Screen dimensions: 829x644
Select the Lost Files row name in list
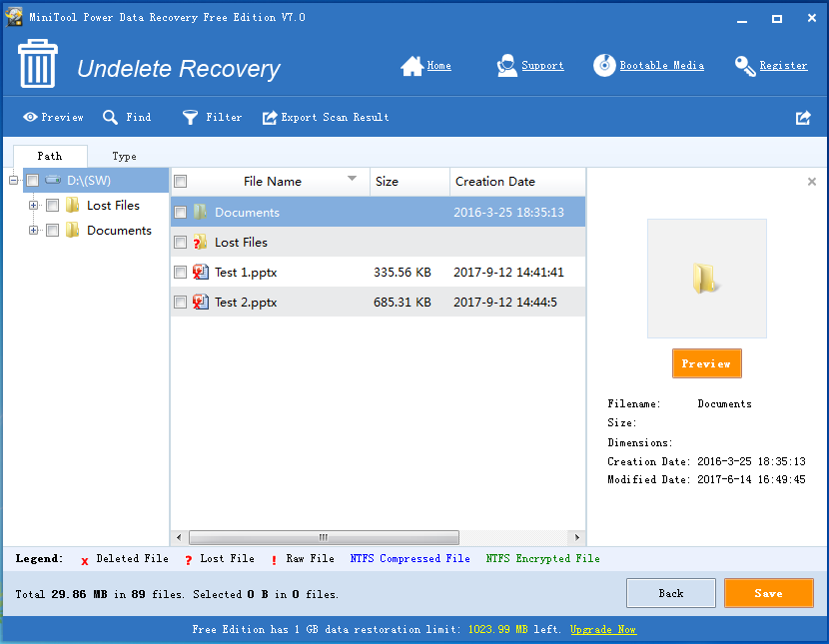tap(241, 242)
